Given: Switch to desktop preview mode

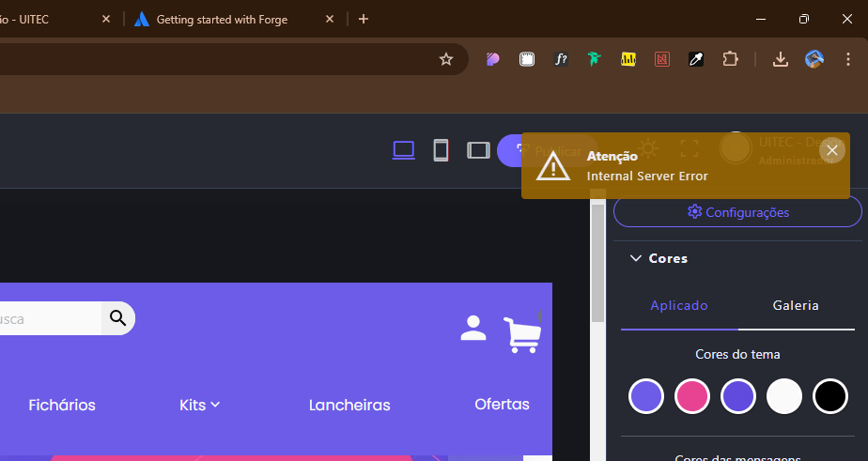Looking at the screenshot, I should point(403,149).
